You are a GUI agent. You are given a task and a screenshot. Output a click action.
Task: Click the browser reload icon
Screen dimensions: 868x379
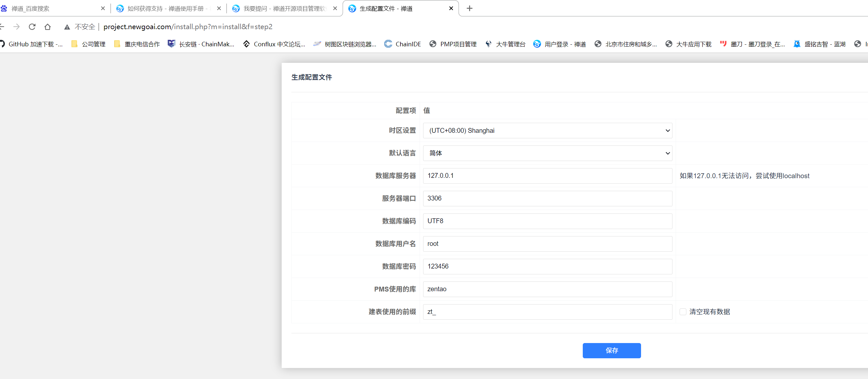click(x=32, y=27)
